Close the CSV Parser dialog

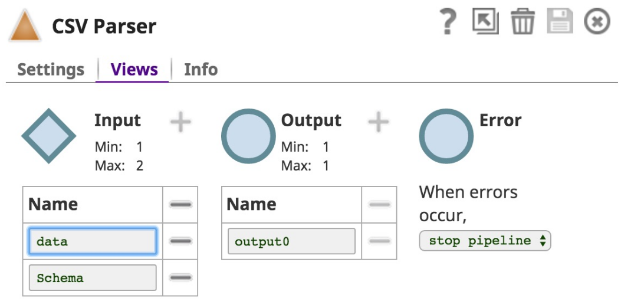[x=597, y=22]
